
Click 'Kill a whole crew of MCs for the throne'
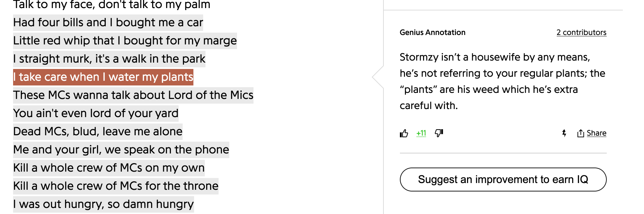tap(116, 186)
